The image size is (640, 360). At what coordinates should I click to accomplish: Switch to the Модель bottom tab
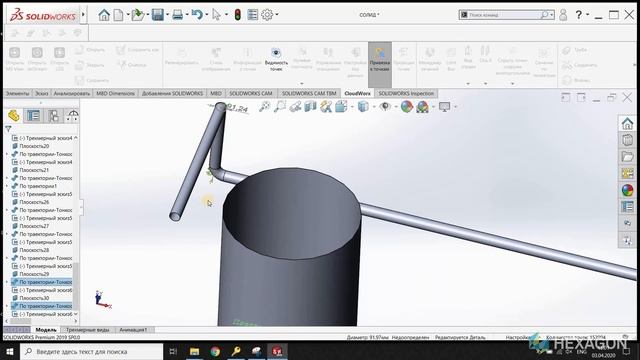point(46,330)
